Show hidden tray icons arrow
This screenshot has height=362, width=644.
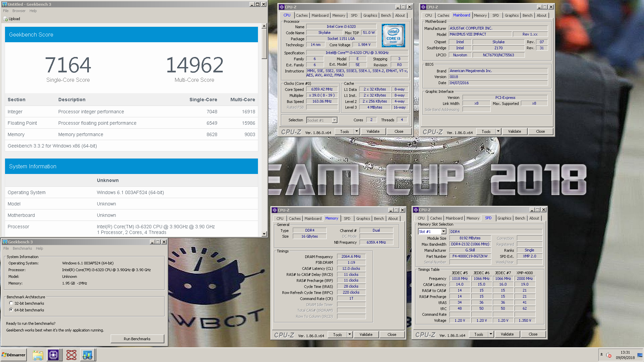(601, 355)
